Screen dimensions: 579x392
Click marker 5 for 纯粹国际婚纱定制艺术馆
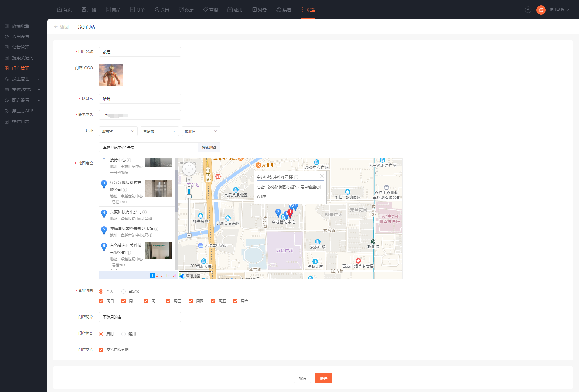point(104,230)
